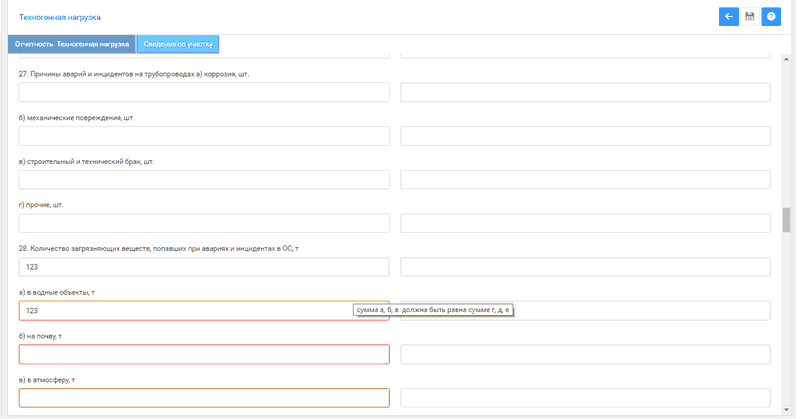Click second input in 'г) прочие, шт.' row
The height and width of the screenshot is (419, 796).
coord(585,223)
